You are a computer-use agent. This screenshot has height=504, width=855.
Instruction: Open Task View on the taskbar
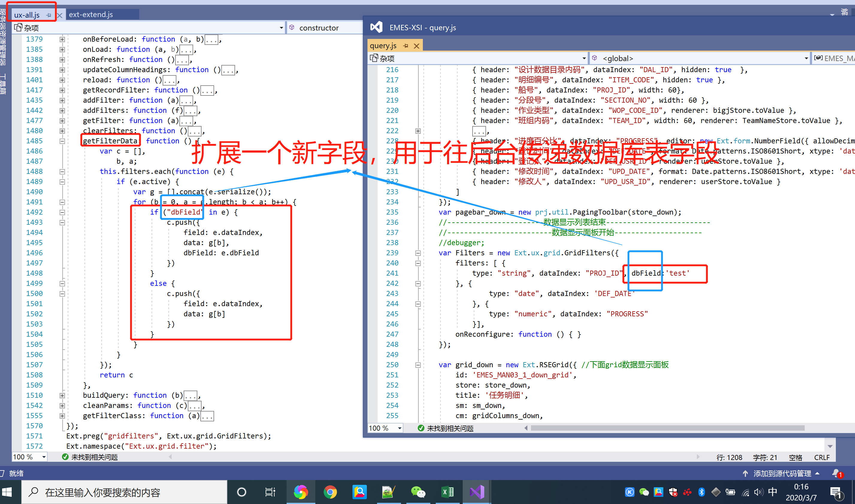coord(270,492)
